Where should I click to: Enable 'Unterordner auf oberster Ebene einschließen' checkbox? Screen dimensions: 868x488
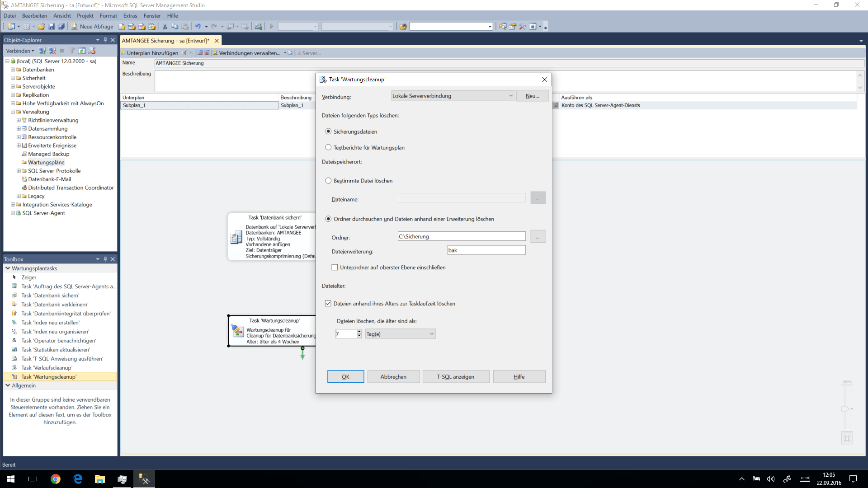pyautogui.click(x=335, y=267)
